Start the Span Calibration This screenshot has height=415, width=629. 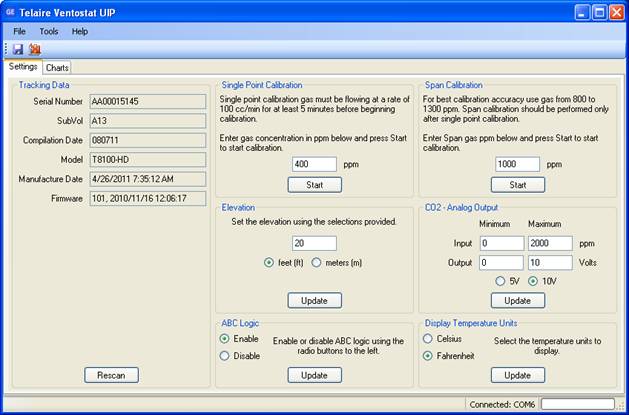(x=518, y=185)
